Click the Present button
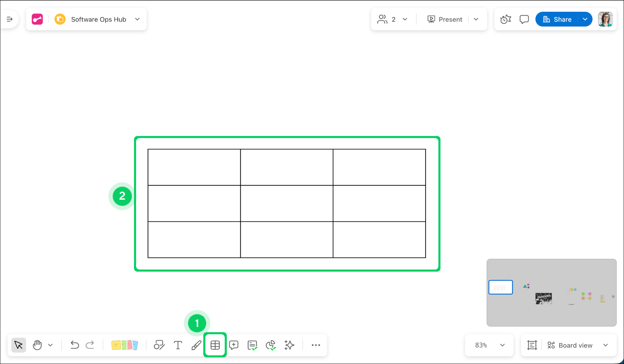624x364 pixels. (x=445, y=19)
